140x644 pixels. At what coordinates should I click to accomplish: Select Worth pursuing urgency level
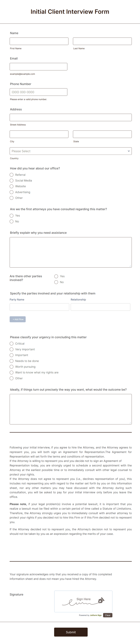(x=11, y=366)
